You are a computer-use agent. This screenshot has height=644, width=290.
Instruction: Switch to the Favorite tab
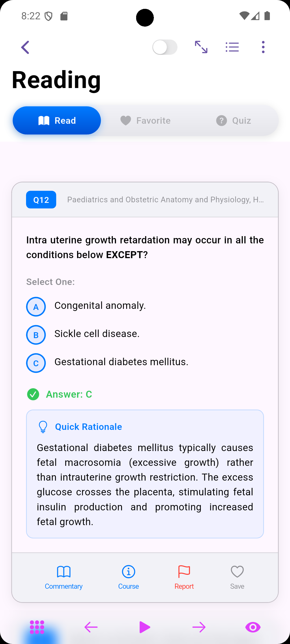[145, 120]
